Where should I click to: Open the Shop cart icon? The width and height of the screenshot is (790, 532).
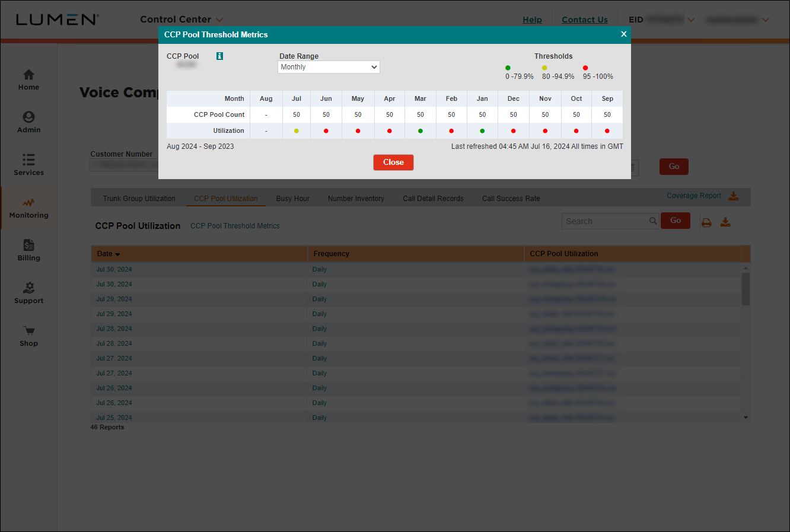[x=28, y=331]
